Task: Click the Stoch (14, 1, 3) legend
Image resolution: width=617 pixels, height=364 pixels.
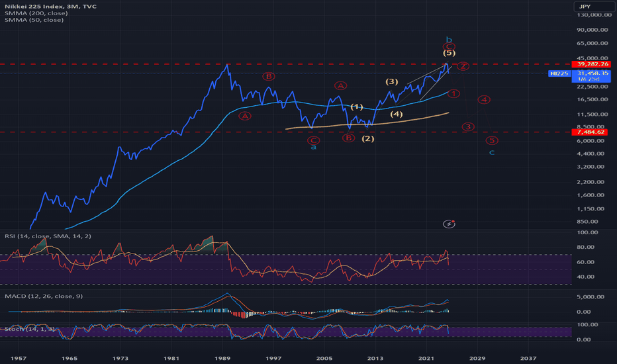Action: (30, 328)
